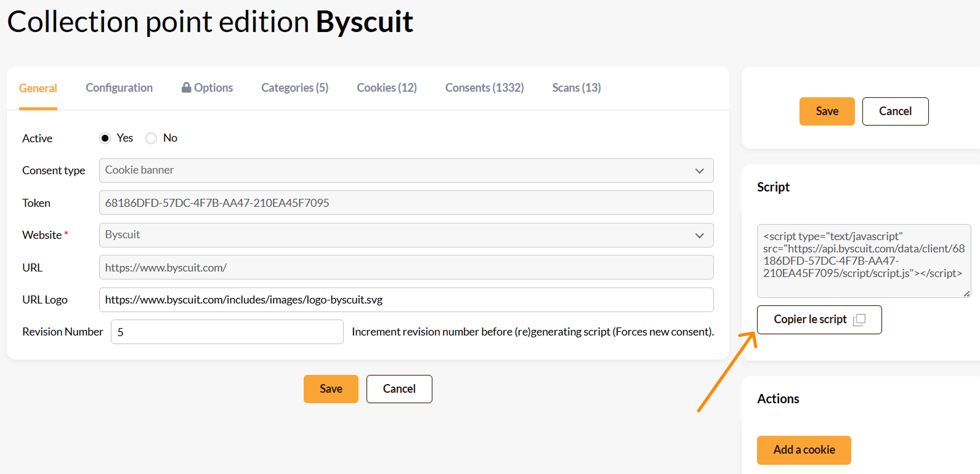This screenshot has height=474, width=980.
Task: Open the Cookies (12) tab
Action: tap(387, 87)
